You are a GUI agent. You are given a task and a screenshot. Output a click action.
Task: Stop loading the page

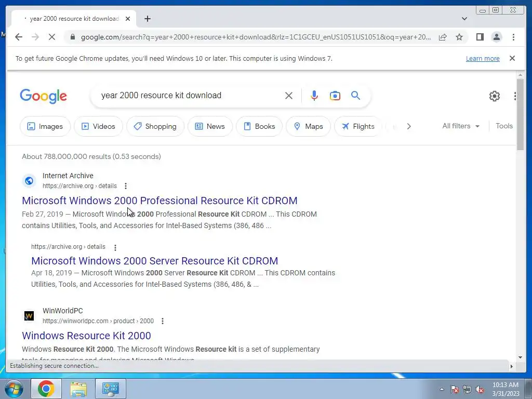pyautogui.click(x=52, y=37)
